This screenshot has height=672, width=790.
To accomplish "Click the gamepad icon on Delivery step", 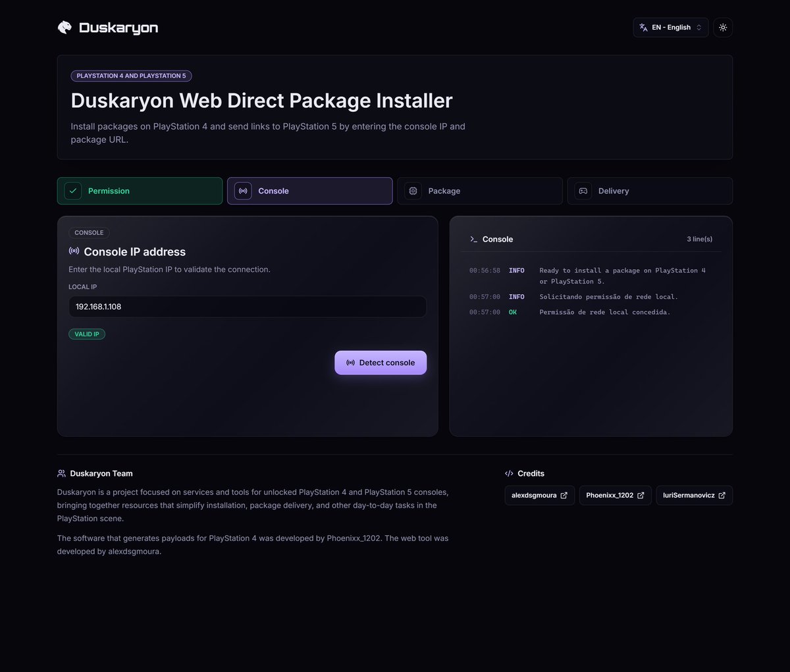I will tap(583, 191).
